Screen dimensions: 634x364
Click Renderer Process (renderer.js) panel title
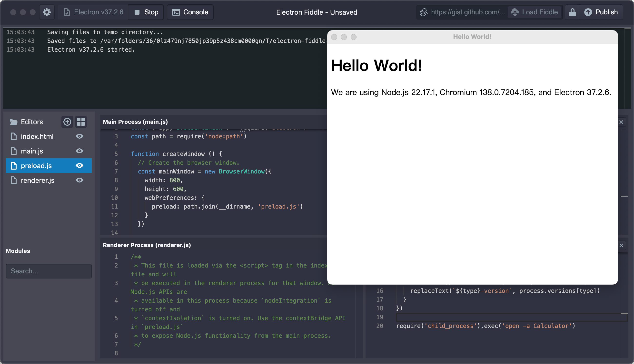pos(147,245)
